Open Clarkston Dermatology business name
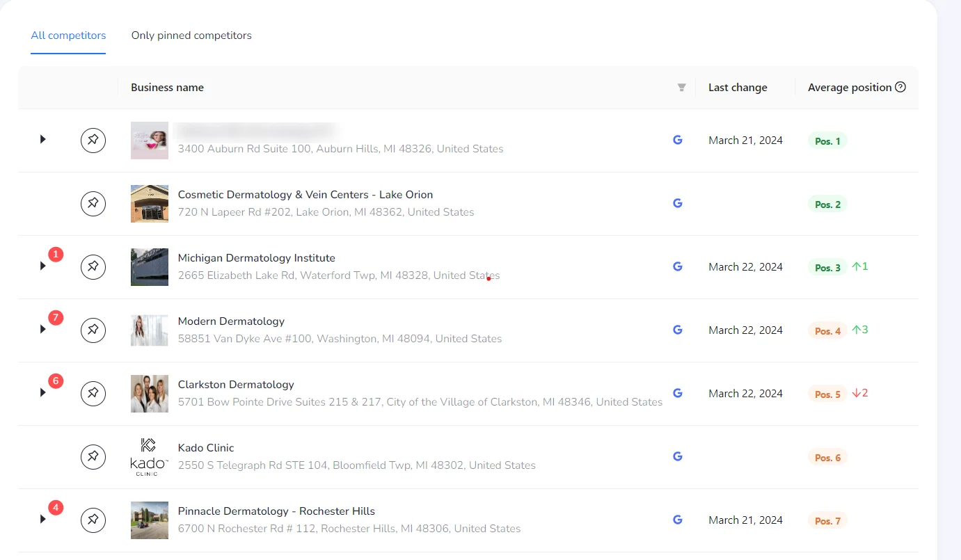 coord(236,385)
